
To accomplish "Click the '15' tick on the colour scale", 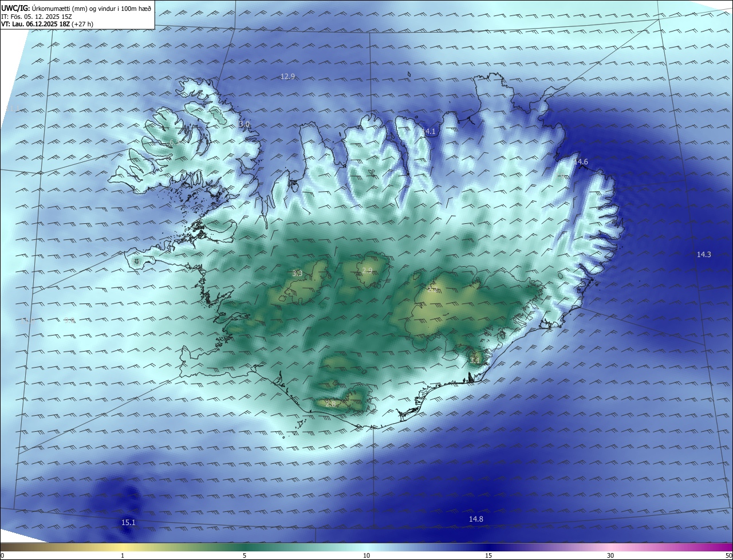I will pos(488,556).
